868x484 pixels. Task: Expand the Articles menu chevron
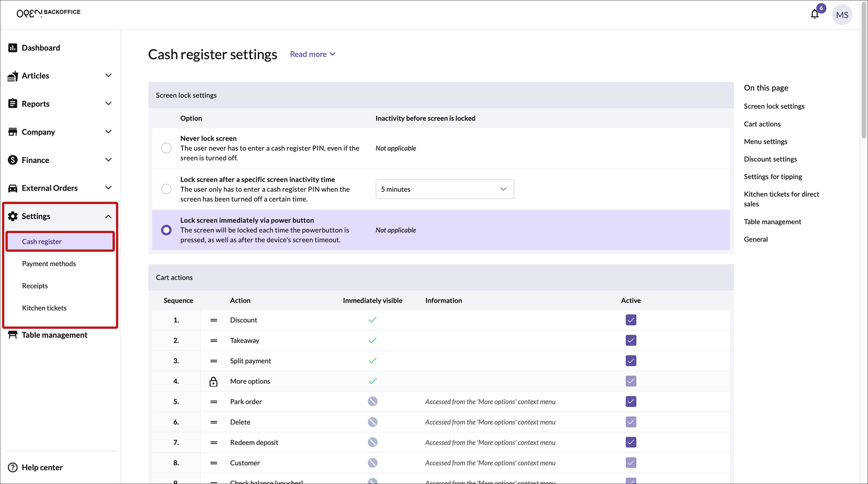pos(108,76)
